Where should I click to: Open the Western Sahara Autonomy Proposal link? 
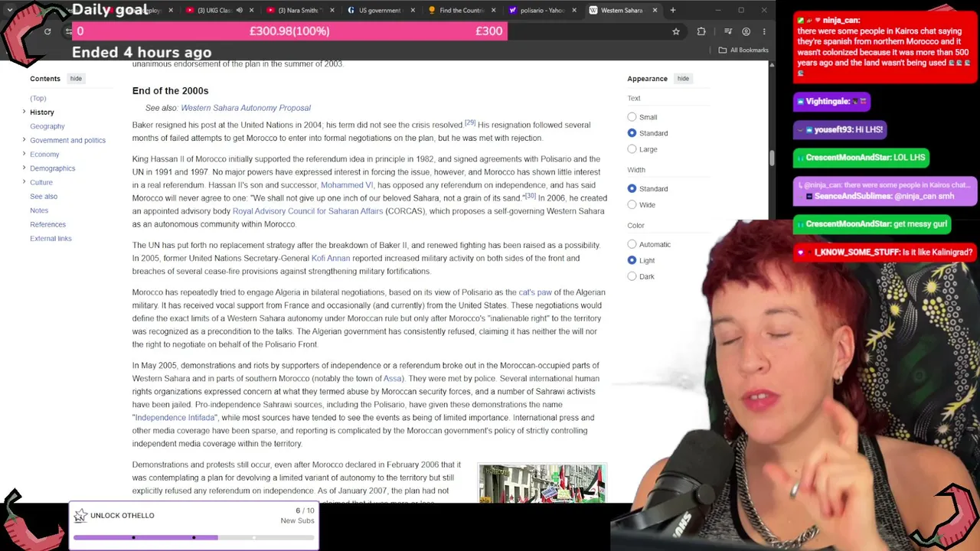(x=246, y=108)
